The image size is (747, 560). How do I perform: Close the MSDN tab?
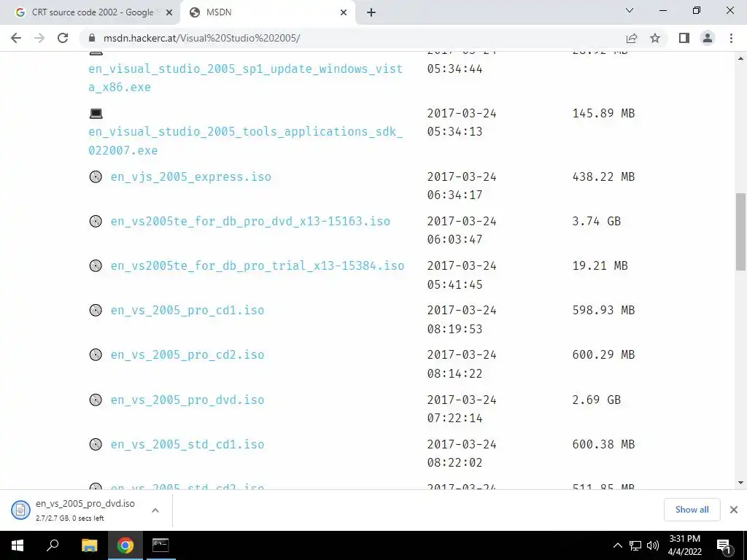[x=344, y=12]
